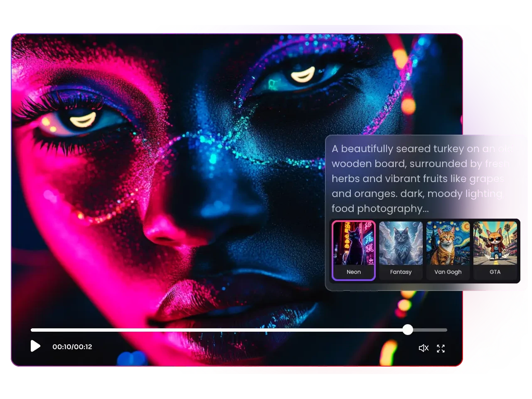Click the fullscreen expand icon

(x=441, y=348)
